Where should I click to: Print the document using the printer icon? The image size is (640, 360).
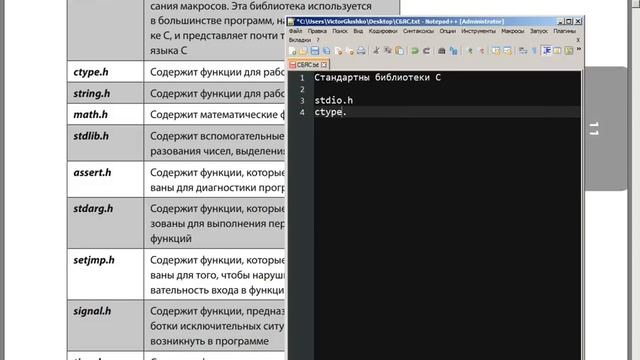coord(361,51)
